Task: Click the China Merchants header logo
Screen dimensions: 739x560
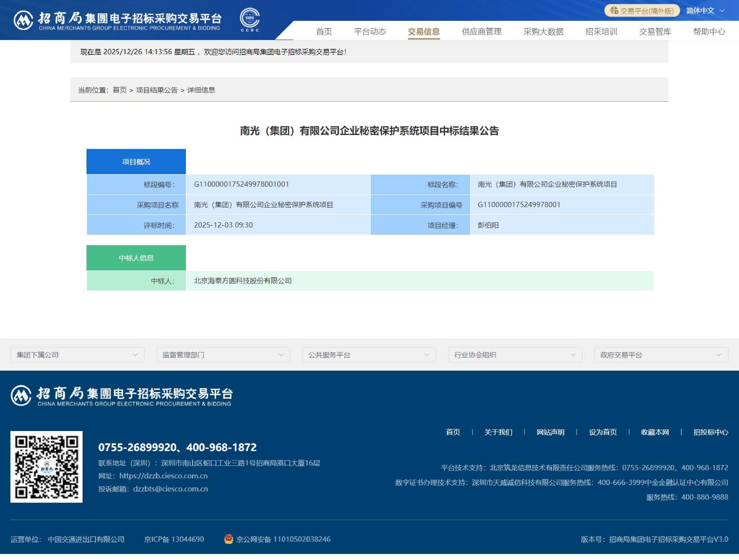Action: (x=118, y=20)
